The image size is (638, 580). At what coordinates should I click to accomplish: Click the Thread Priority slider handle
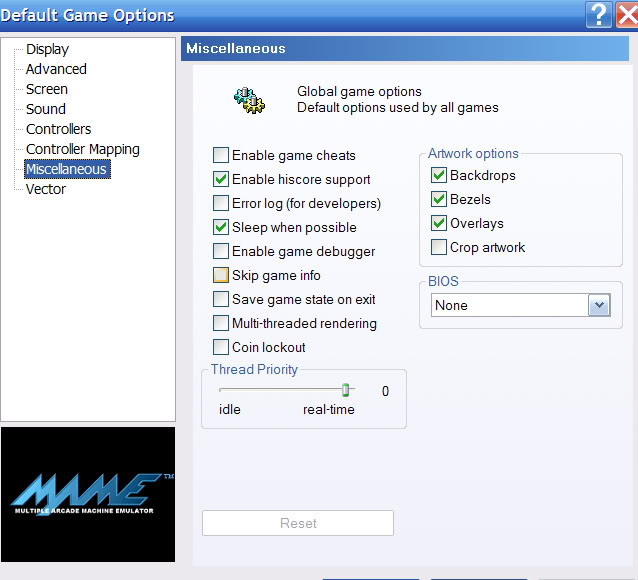[x=346, y=390]
